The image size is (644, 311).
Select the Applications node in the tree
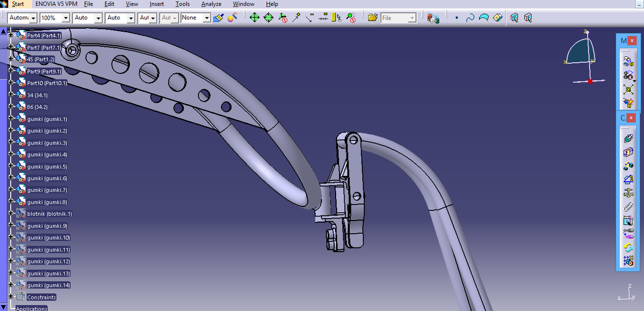click(x=31, y=308)
